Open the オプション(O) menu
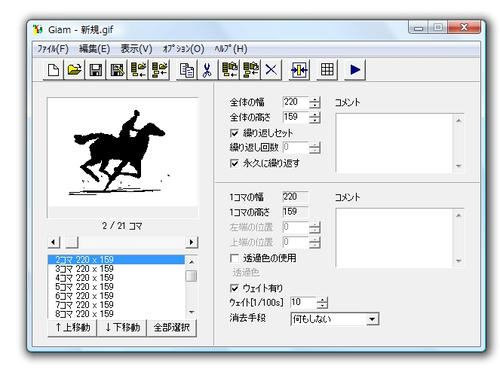The width and height of the screenshot is (500, 372). click(x=183, y=49)
